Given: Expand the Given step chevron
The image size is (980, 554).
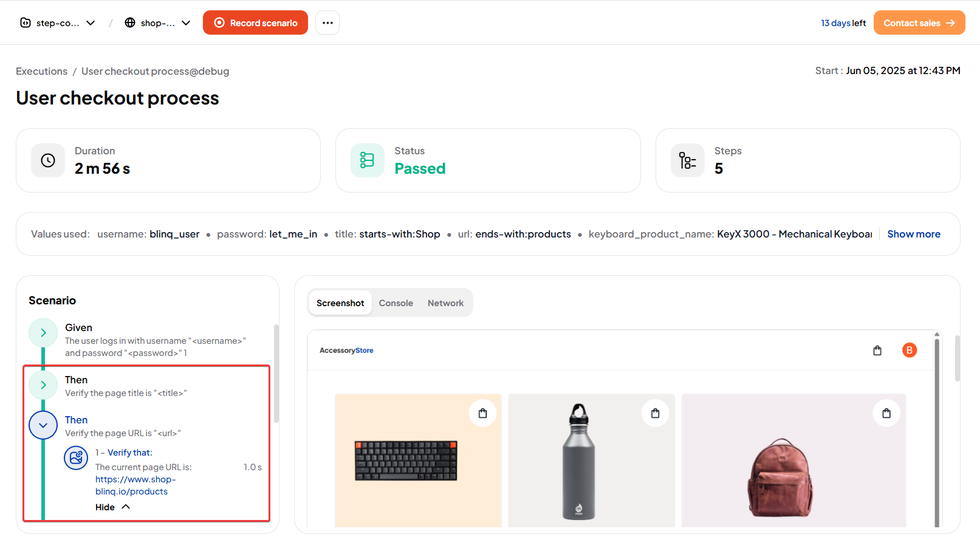Looking at the screenshot, I should [43, 333].
